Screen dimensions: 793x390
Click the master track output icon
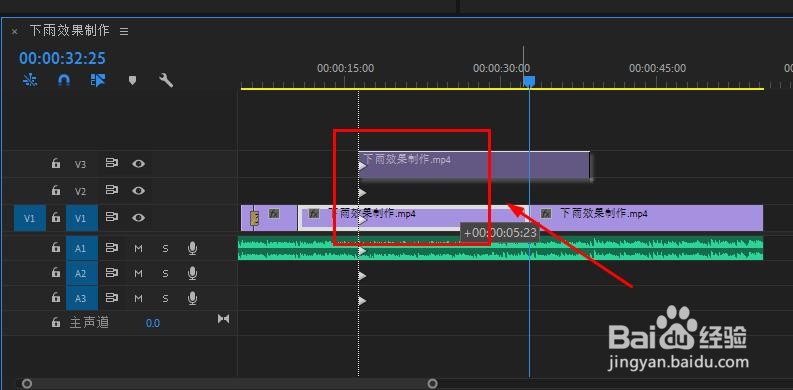(x=224, y=319)
